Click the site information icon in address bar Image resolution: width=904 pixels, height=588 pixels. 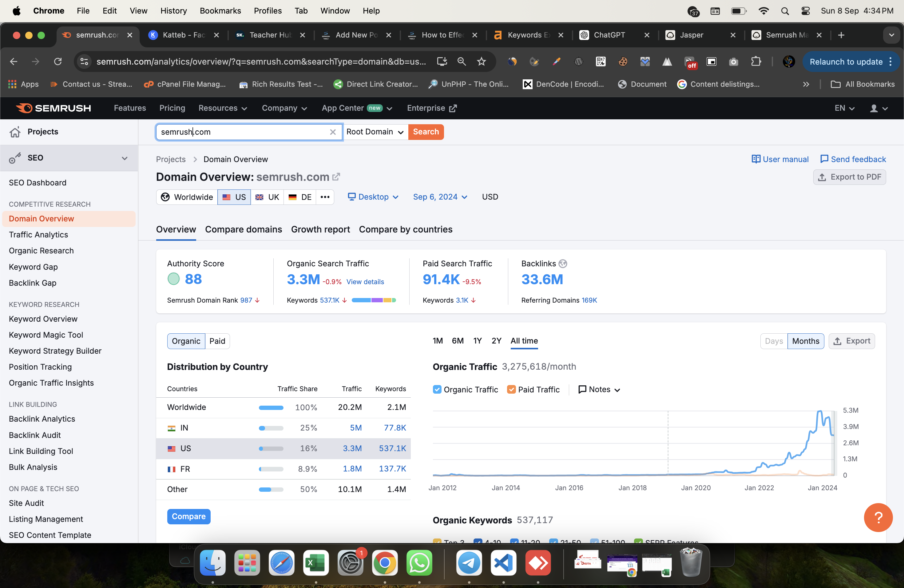84,62
